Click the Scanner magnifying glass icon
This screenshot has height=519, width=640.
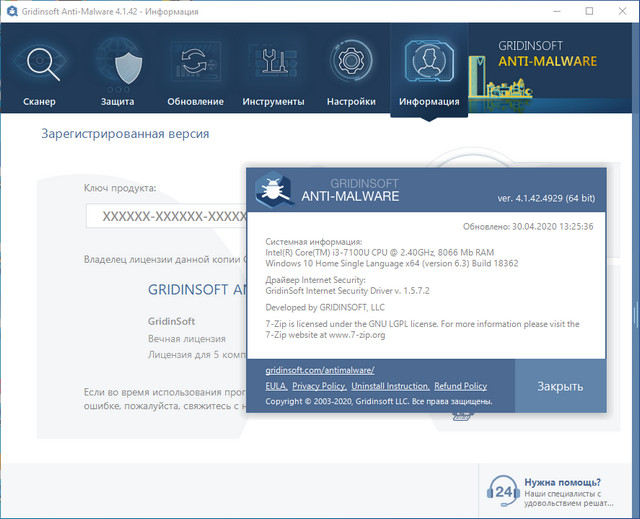click(40, 64)
